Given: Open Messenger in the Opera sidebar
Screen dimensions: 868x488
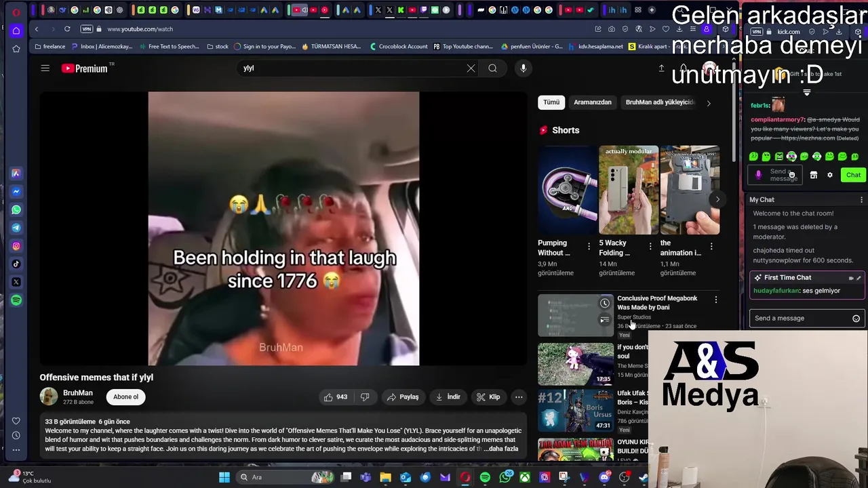Looking at the screenshot, I should [x=16, y=192].
